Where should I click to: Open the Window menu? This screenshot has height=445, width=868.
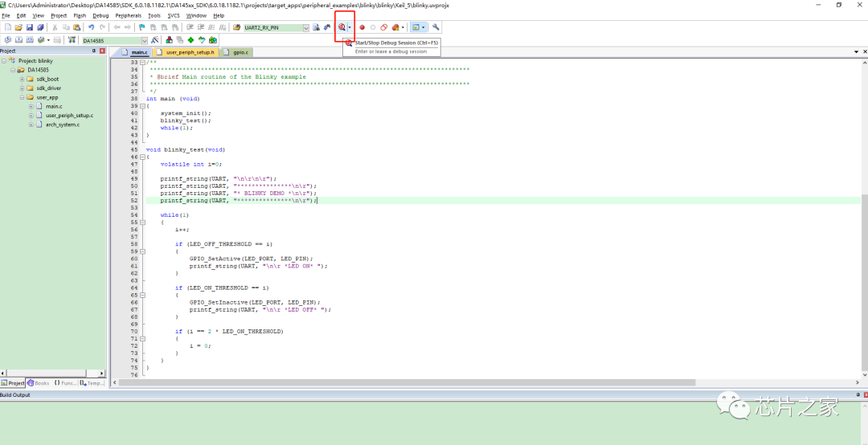coord(197,15)
